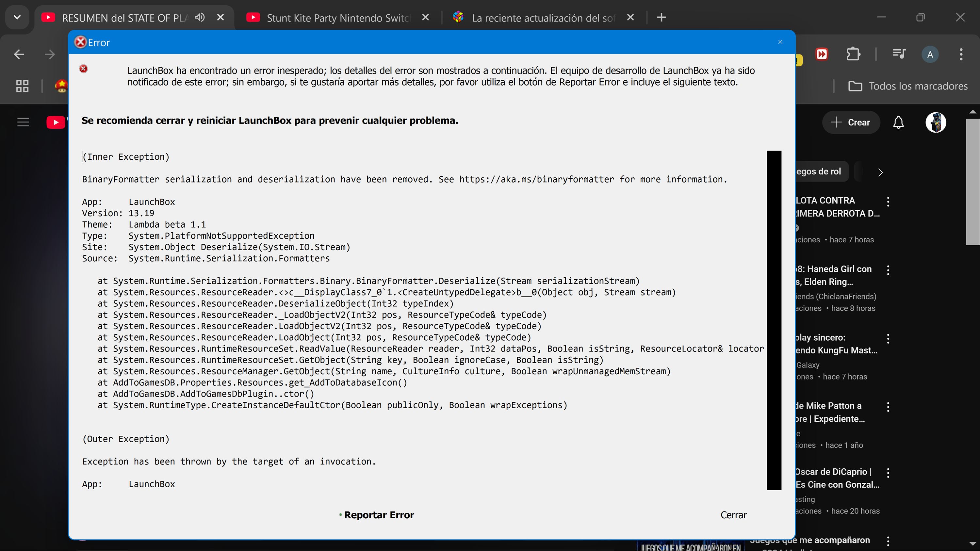Click the '(Outer Exception)' heading text
The image size is (980, 551).
pyautogui.click(x=126, y=439)
